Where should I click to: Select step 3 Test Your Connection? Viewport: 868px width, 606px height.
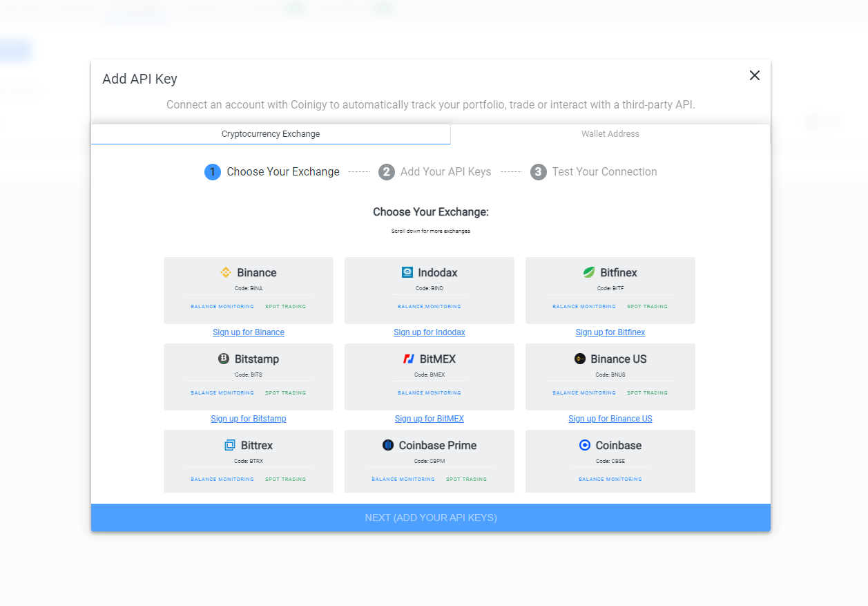pyautogui.click(x=594, y=172)
